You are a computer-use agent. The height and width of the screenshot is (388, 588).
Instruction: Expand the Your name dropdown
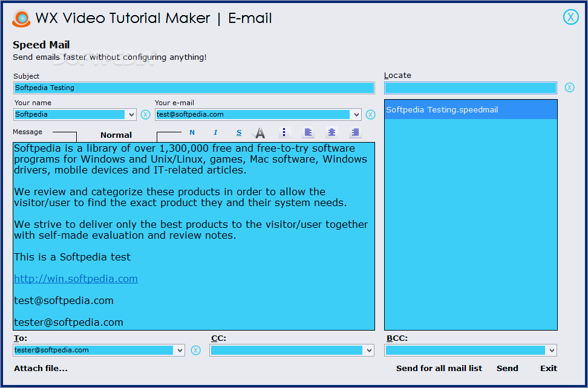pyautogui.click(x=132, y=115)
